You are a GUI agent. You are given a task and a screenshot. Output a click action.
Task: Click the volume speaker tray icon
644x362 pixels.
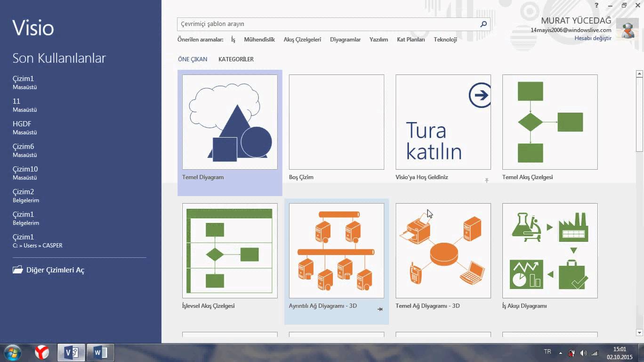[583, 353]
